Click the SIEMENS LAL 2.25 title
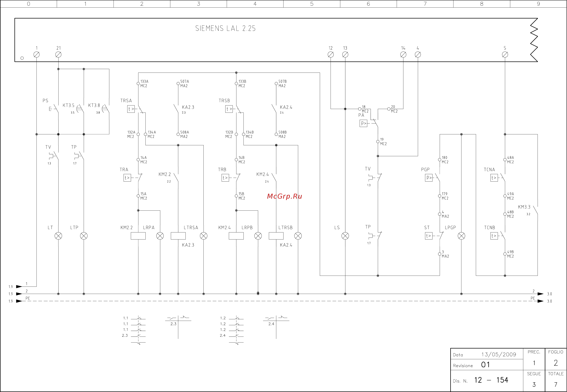Screen dimensions: 567x392 tap(225, 29)
